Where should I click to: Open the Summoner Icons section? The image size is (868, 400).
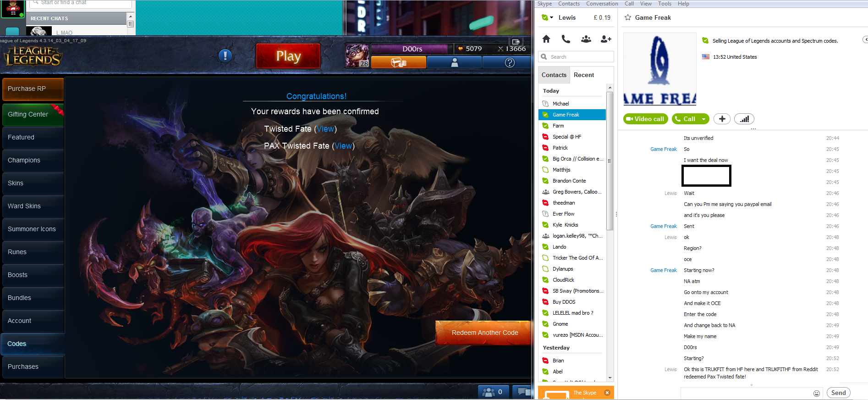point(33,229)
